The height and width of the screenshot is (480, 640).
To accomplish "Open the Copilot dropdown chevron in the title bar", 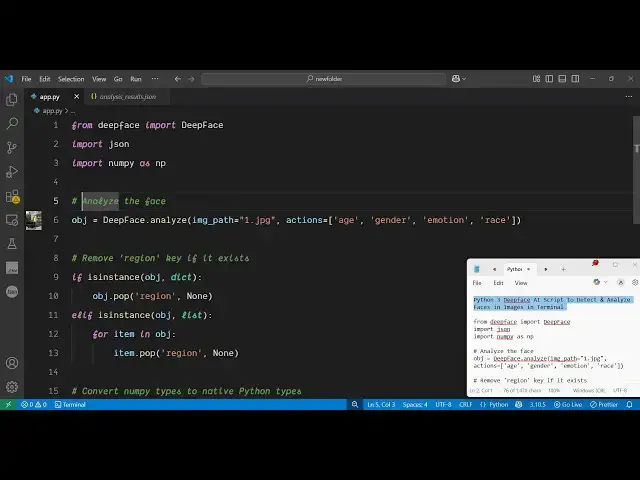I will point(464,79).
